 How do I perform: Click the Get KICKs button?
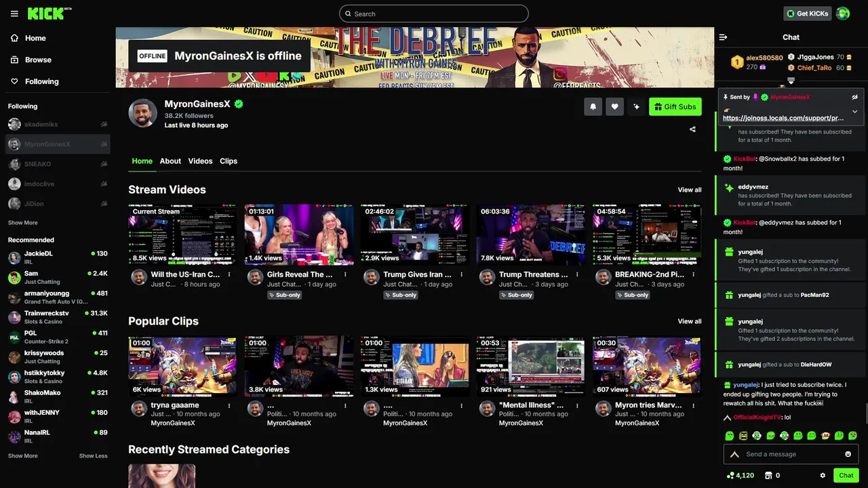point(808,14)
